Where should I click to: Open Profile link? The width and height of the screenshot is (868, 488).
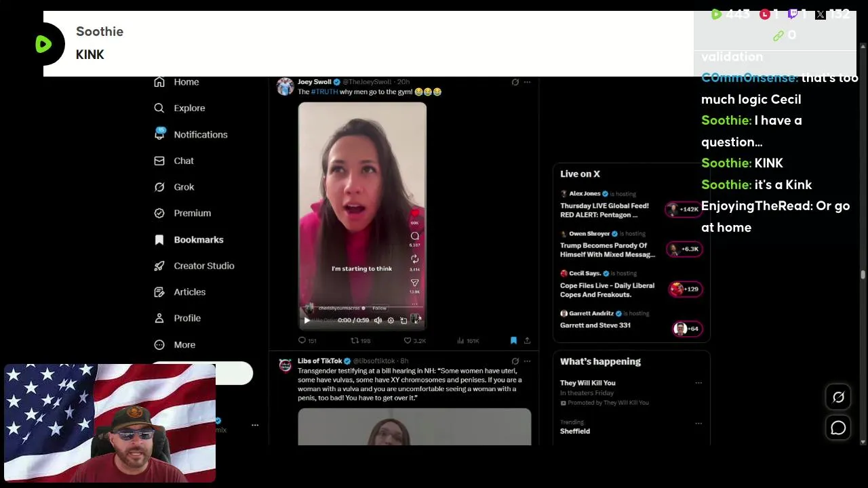(x=187, y=318)
